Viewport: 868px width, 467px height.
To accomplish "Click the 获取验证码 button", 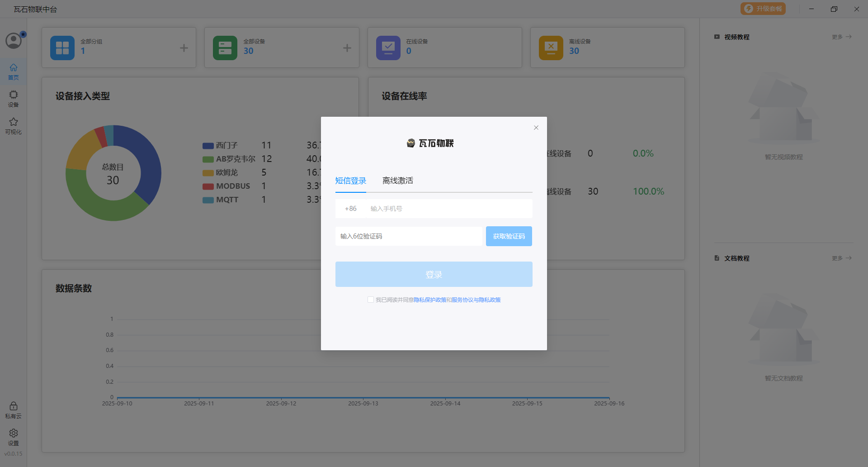I will pyautogui.click(x=509, y=236).
